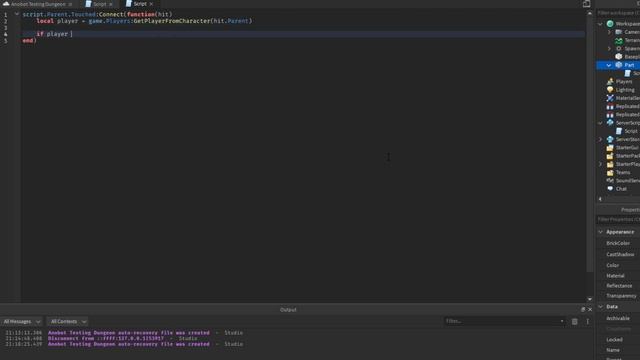The width and height of the screenshot is (640, 360).
Task: Close the Output panel
Action: (590, 309)
